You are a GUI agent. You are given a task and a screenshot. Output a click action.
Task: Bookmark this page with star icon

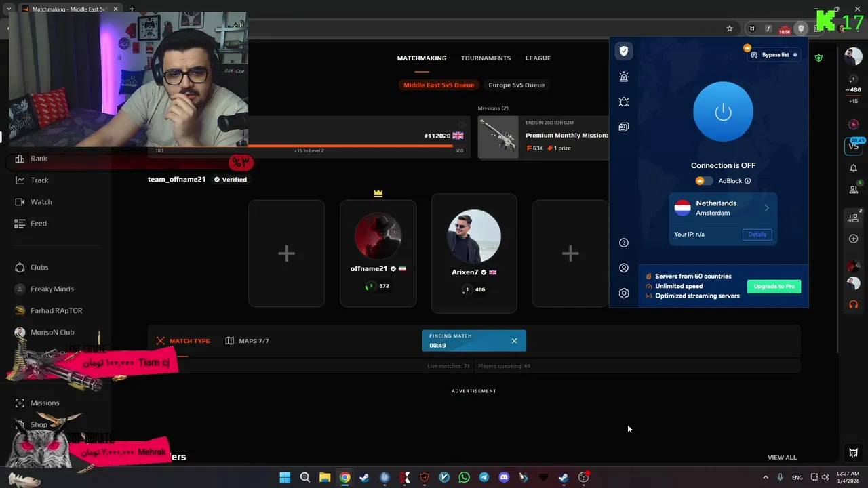tap(730, 29)
